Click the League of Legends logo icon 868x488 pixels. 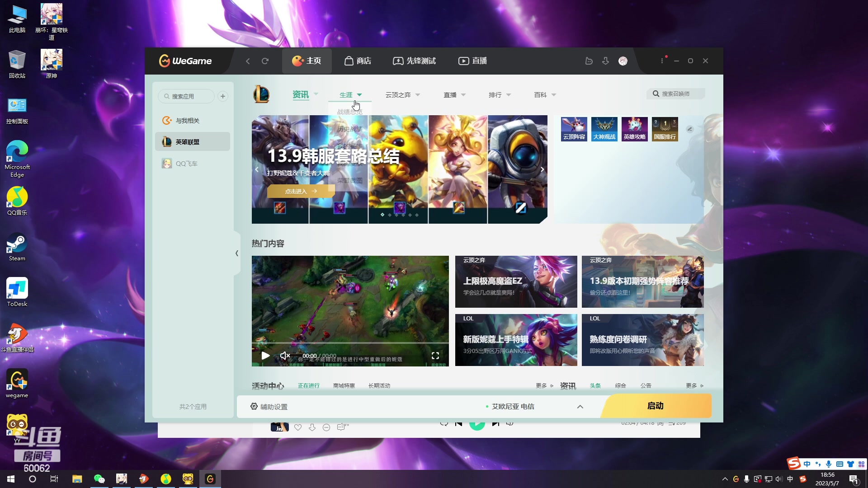261,94
